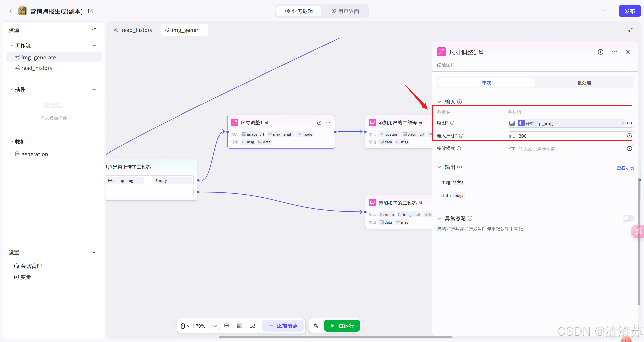This screenshot has width=644, height=342.
Task: Open the 79% zoom level dropdown
Action: pyautogui.click(x=206, y=326)
